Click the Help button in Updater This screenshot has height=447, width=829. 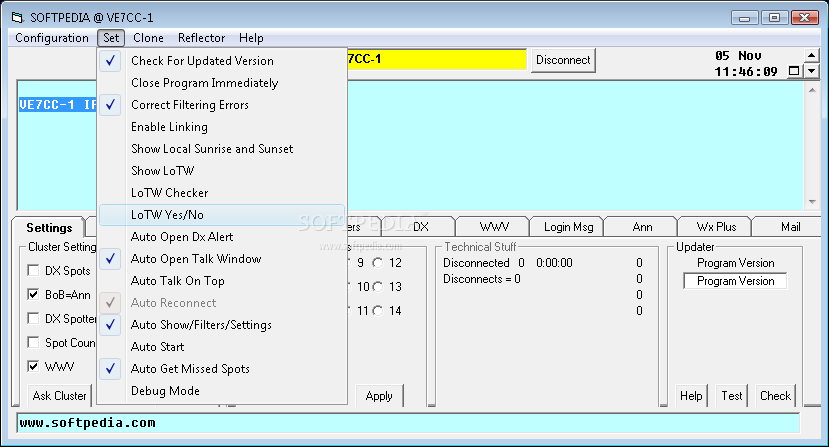click(691, 396)
